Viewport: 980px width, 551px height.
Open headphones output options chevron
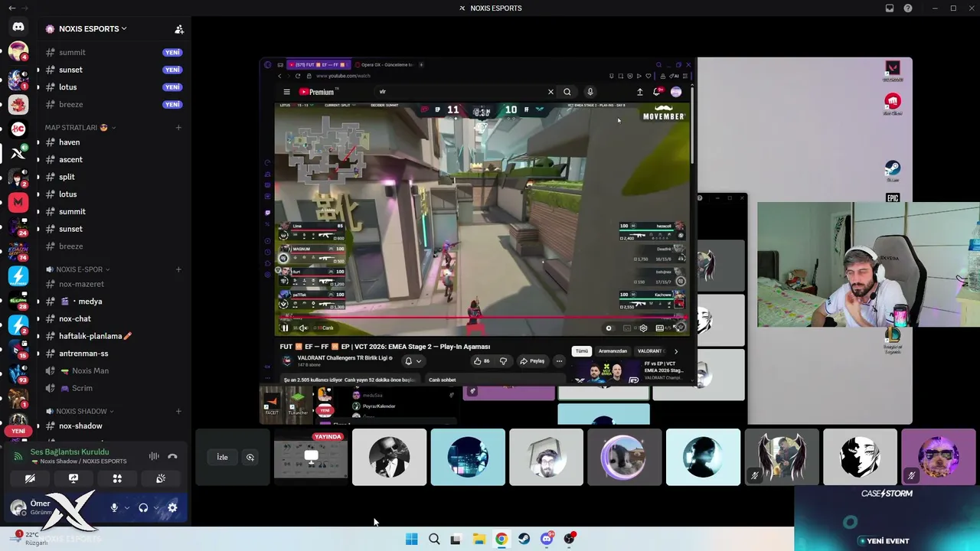156,507
